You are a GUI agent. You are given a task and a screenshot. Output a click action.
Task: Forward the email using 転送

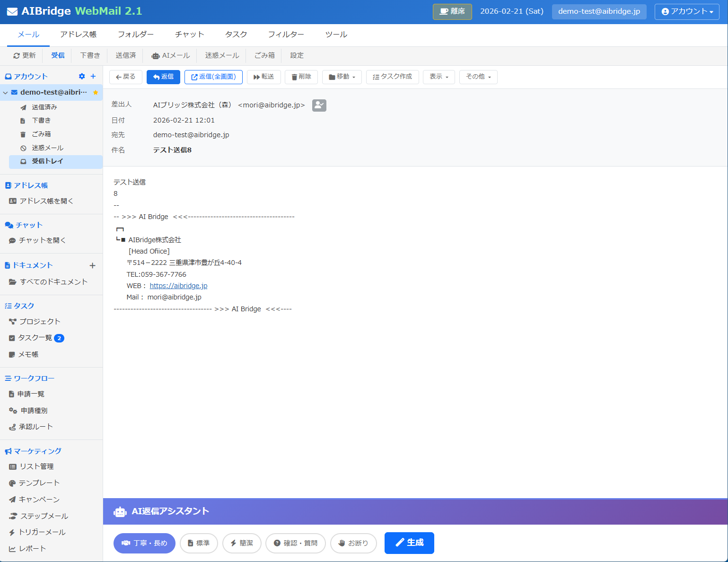(263, 77)
